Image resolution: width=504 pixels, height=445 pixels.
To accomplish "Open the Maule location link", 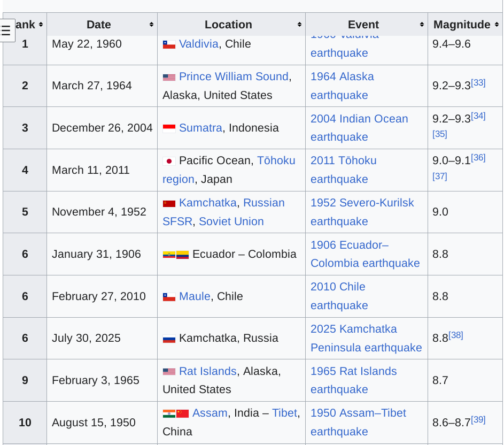I will tap(195, 296).
